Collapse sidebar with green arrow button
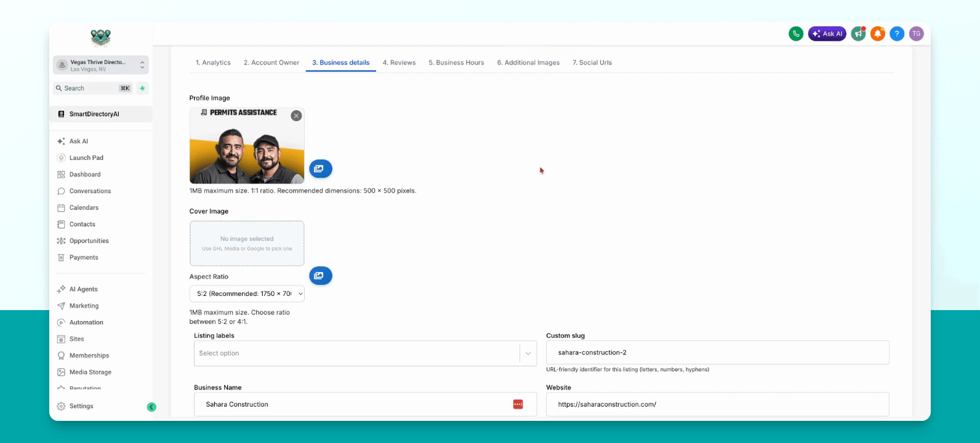Screen dimensions: 980x443 (151, 407)
